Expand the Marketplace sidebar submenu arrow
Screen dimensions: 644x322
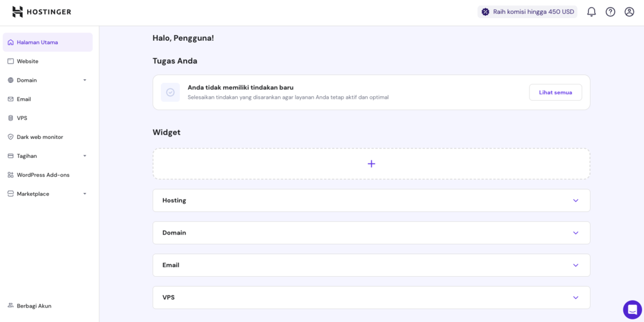pos(85,194)
